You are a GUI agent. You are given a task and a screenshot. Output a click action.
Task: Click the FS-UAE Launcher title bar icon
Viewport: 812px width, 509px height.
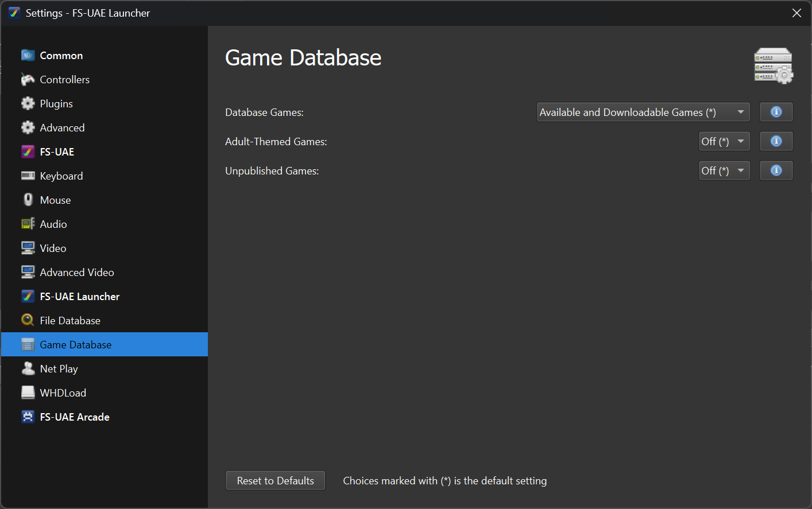pyautogui.click(x=14, y=13)
